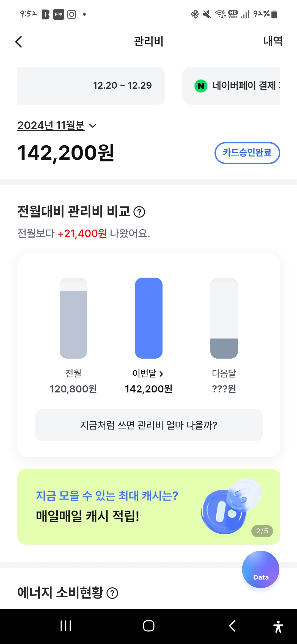The height and width of the screenshot is (644, 297).
Task: Open help icon beside 에너지 소비현황
Action: [x=112, y=593]
